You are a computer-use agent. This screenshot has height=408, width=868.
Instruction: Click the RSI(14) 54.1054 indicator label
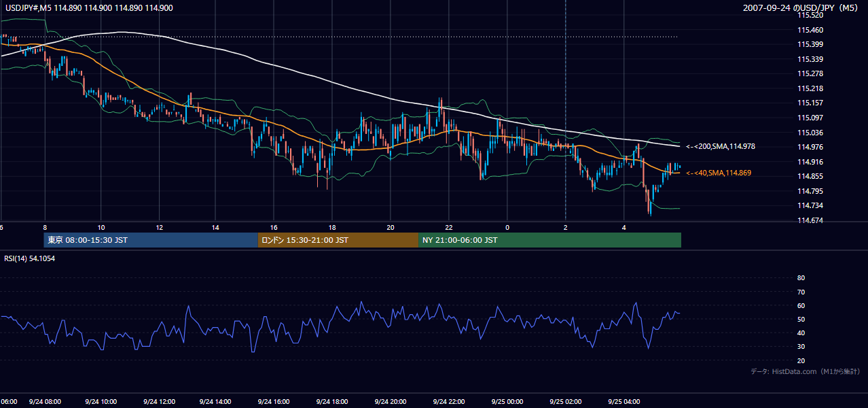pos(30,258)
